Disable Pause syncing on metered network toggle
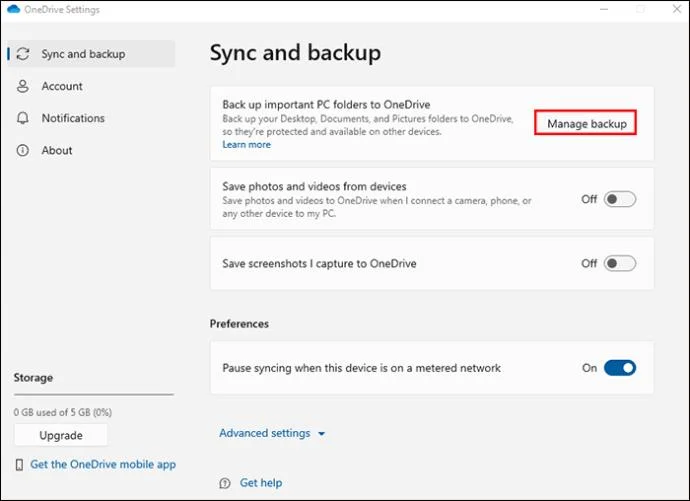690x501 pixels. tap(620, 368)
